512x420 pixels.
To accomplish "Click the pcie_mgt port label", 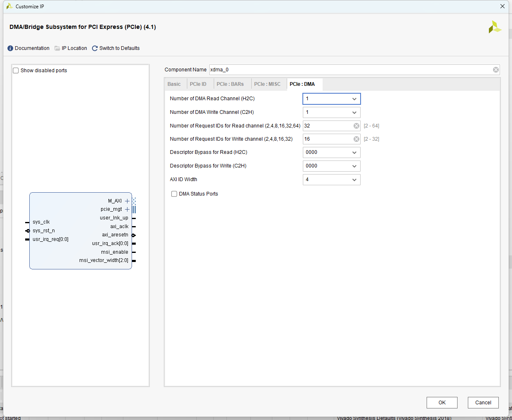I will pos(111,209).
